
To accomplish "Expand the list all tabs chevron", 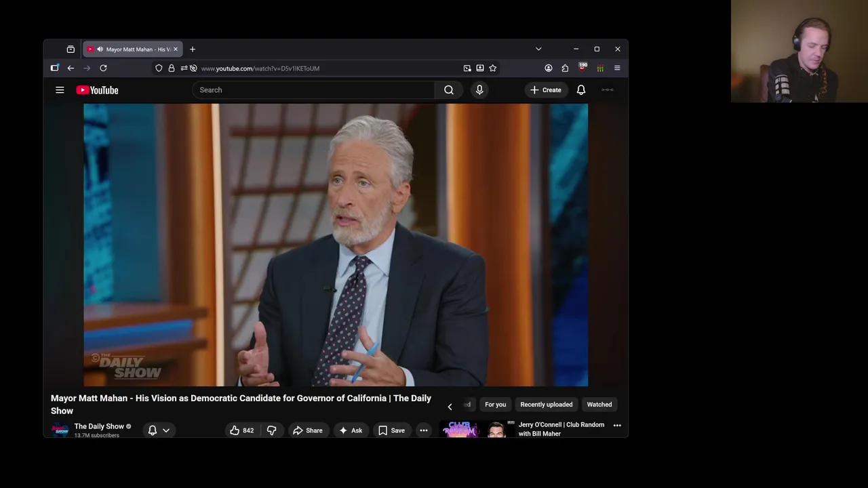I will pyautogui.click(x=538, y=49).
